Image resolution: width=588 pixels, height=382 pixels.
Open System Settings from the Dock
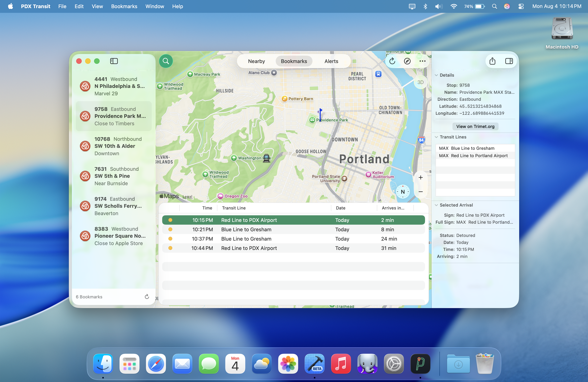[394, 364]
